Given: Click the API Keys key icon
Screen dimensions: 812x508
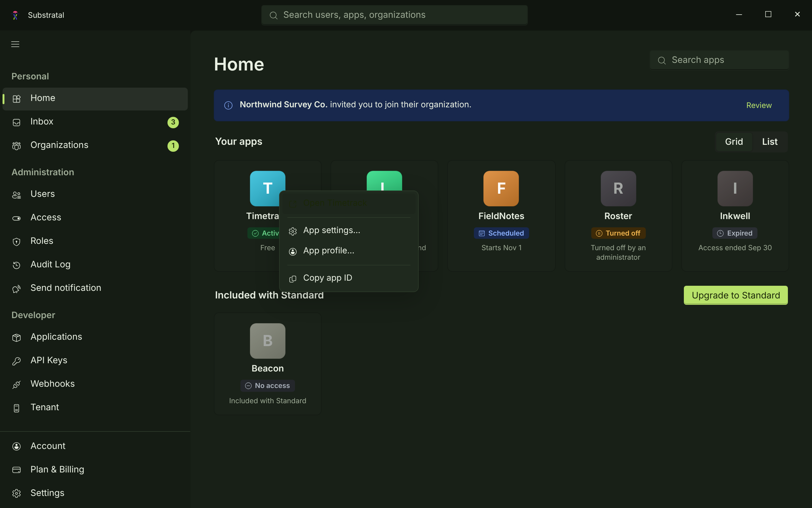Looking at the screenshot, I should click(x=16, y=361).
